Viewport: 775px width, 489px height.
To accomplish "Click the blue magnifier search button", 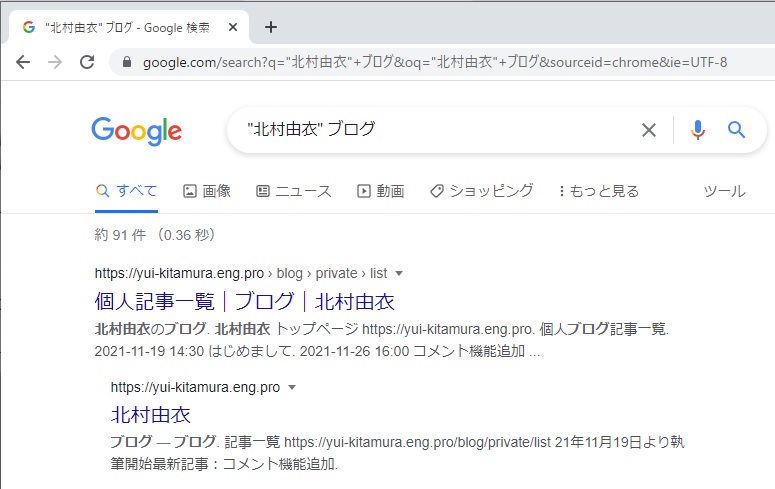I will [x=736, y=130].
